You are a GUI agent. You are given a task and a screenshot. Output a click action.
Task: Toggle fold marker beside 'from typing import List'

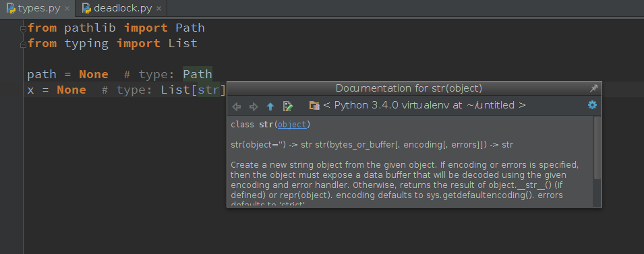(24, 44)
